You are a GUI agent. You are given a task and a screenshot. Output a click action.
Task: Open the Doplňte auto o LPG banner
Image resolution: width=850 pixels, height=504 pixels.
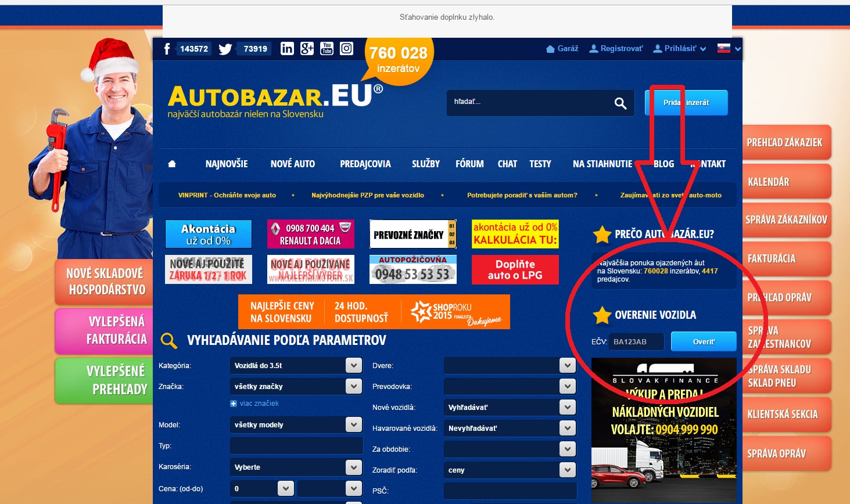515,269
